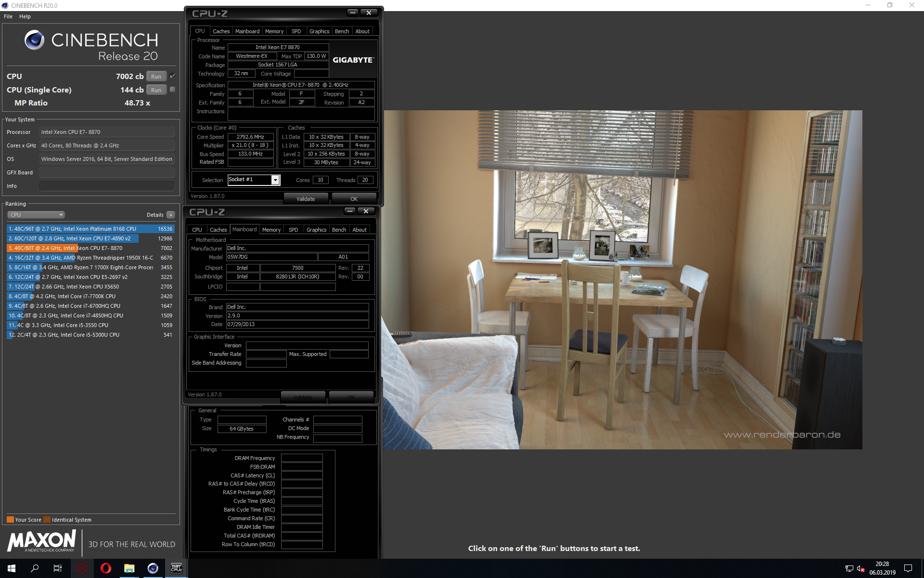Switch to Memory tab in top CPU-Z
This screenshot has height=578, width=924.
click(x=274, y=31)
